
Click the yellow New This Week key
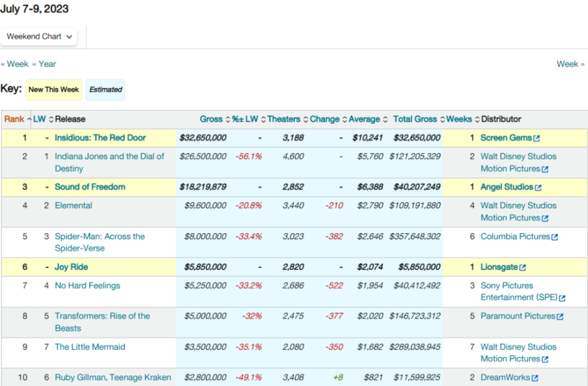54,90
